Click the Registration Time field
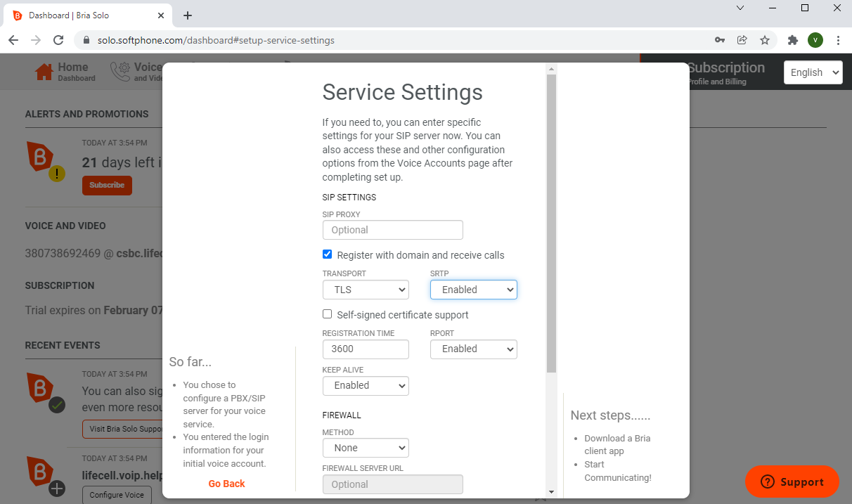The image size is (852, 504). coord(366,349)
